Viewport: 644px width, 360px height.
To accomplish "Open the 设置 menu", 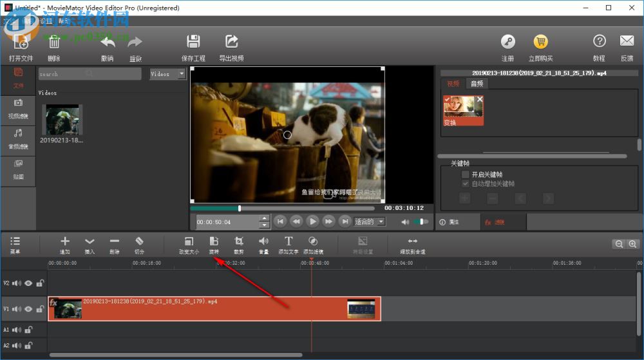I will coord(46,21).
